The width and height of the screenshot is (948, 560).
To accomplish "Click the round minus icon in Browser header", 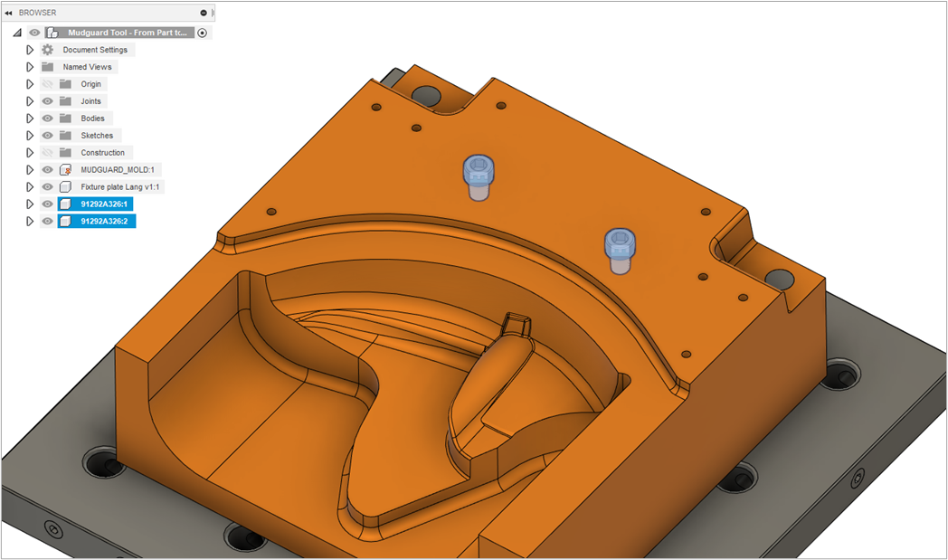I will click(x=204, y=13).
